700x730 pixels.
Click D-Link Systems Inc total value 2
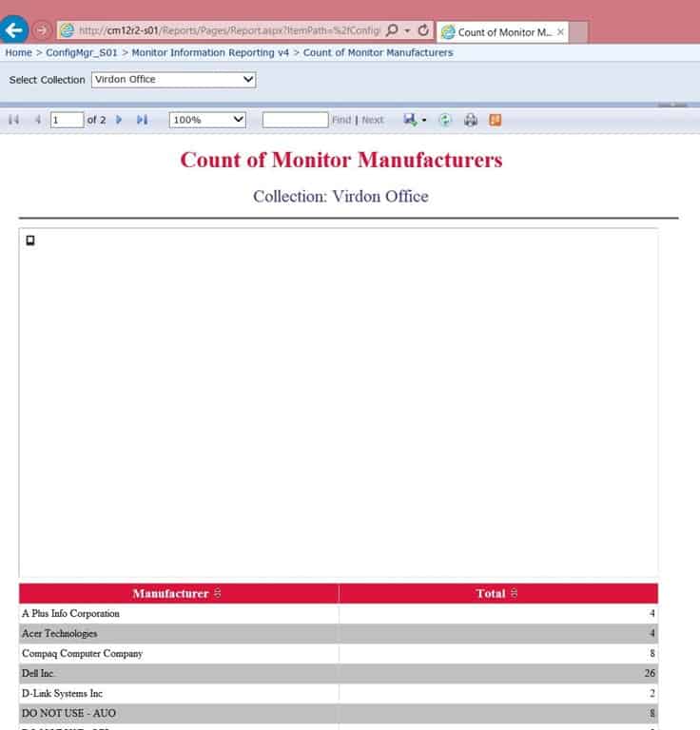tap(652, 693)
